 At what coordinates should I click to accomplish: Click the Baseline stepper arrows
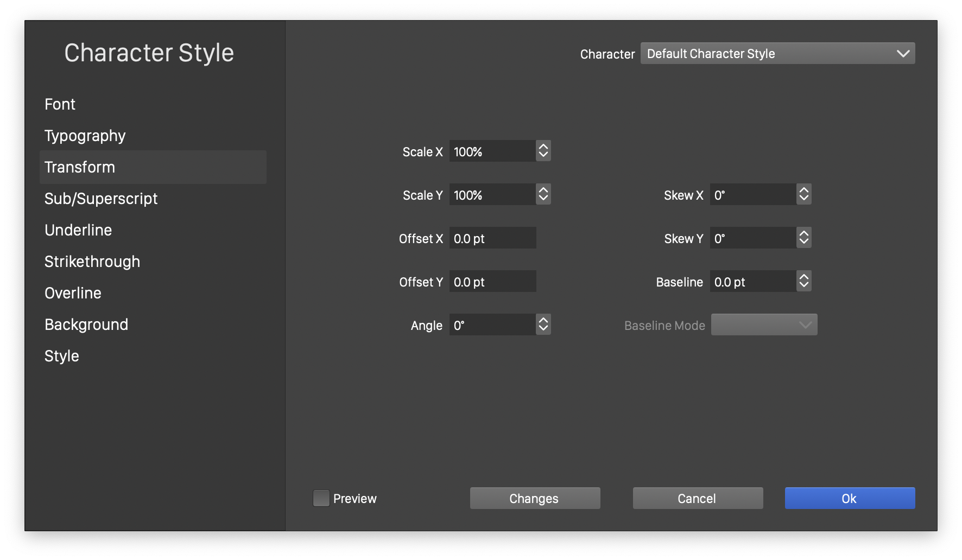[x=803, y=282]
